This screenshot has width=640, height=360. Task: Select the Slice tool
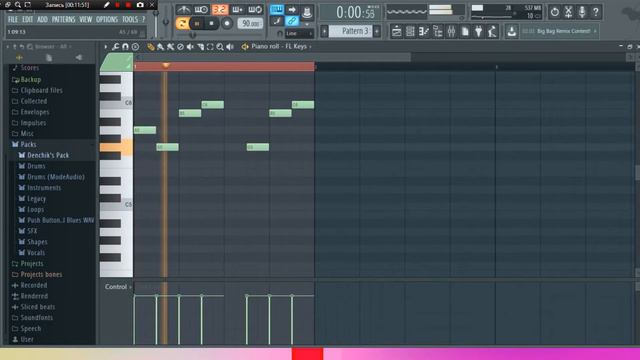click(x=200, y=47)
